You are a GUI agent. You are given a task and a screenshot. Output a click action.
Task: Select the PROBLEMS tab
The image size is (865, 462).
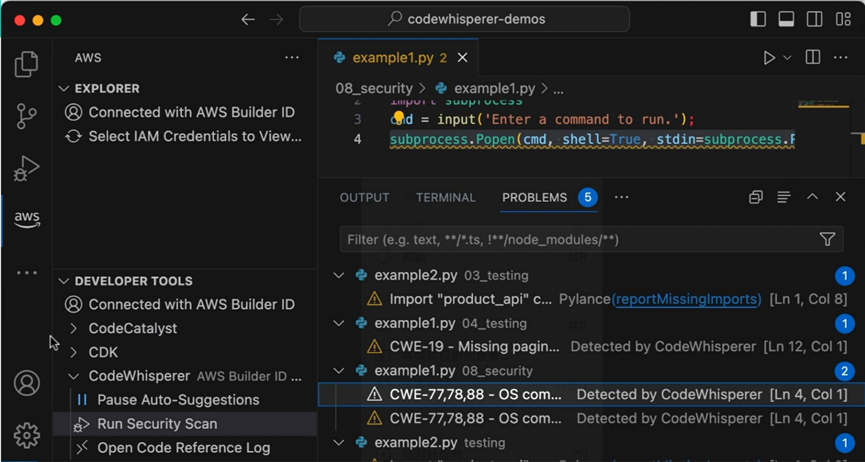click(535, 198)
